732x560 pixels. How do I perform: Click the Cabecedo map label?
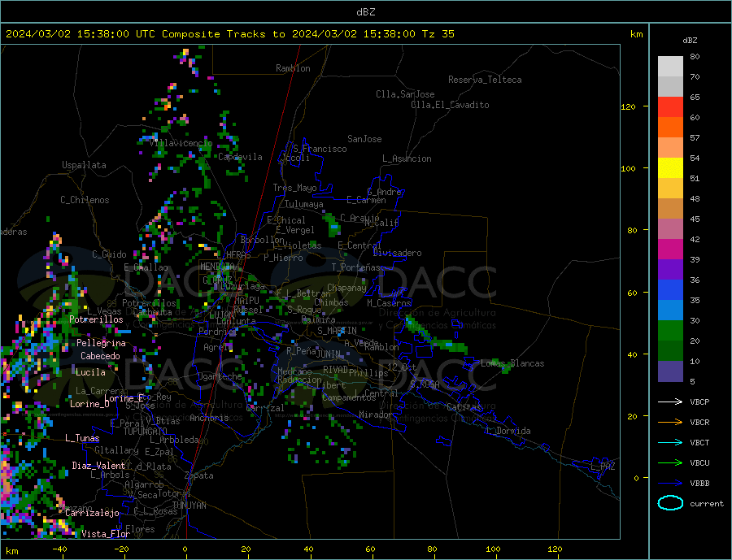100,356
